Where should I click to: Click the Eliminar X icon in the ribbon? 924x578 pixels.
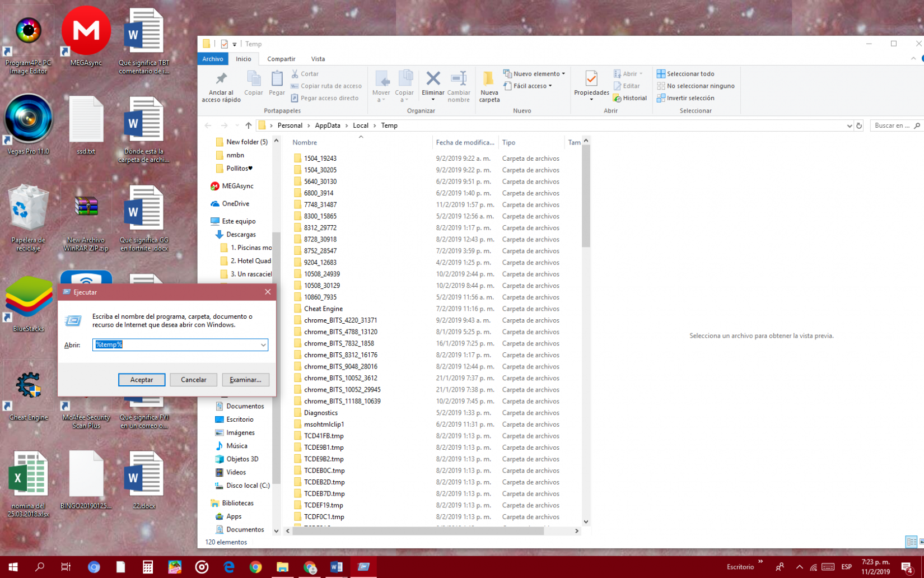coord(433,78)
